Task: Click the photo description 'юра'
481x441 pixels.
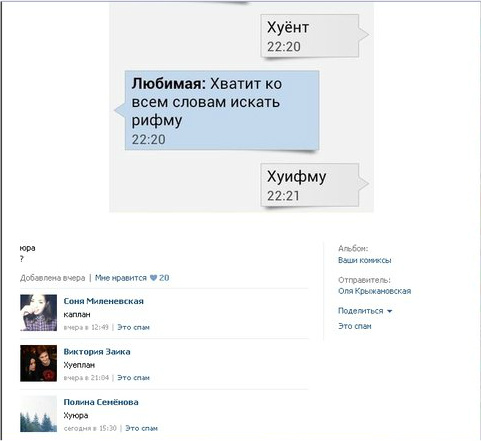Action: tap(27, 248)
